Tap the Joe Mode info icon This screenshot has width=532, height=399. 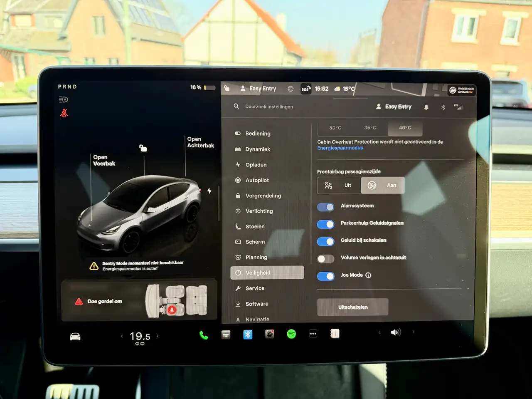pyautogui.click(x=368, y=275)
